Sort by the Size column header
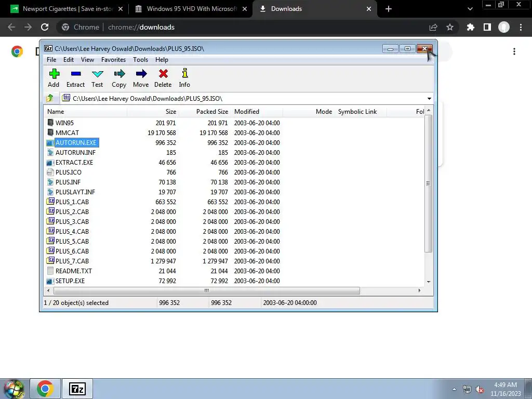This screenshot has height=399, width=532. (153, 112)
